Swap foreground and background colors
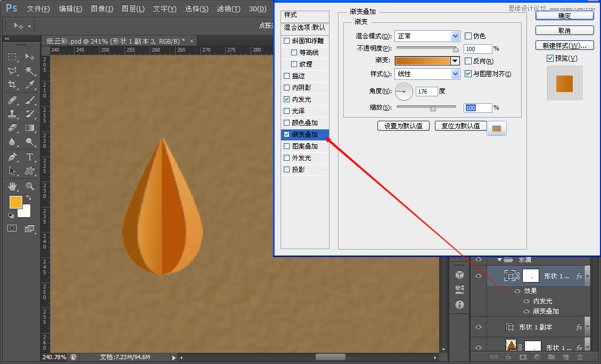 point(29,198)
